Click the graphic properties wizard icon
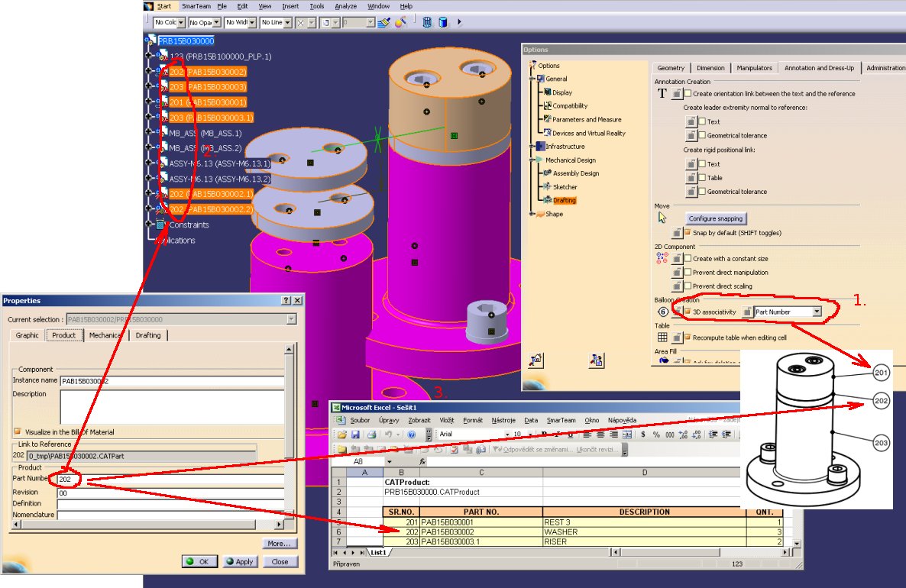 coord(400,22)
